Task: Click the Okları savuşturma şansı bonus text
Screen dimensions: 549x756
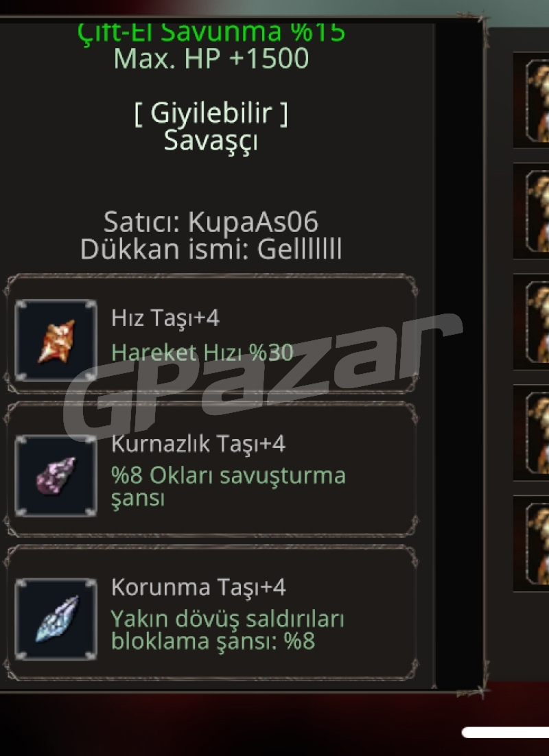Action: point(229,486)
